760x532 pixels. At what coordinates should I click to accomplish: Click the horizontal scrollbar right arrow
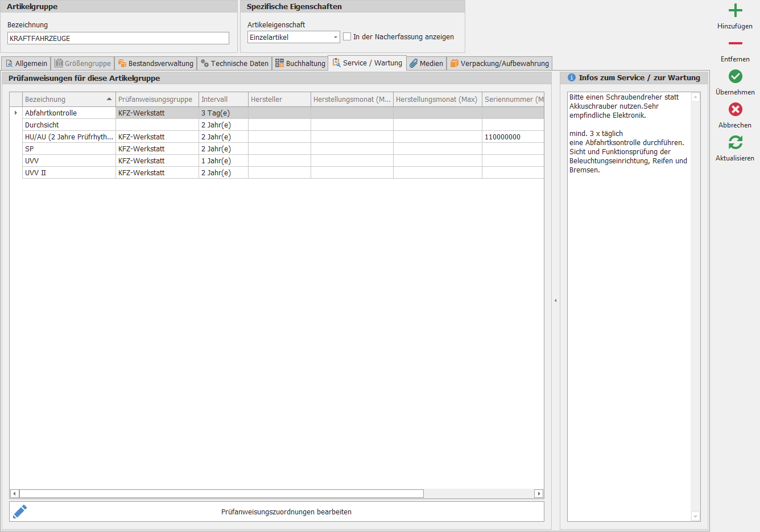point(539,493)
